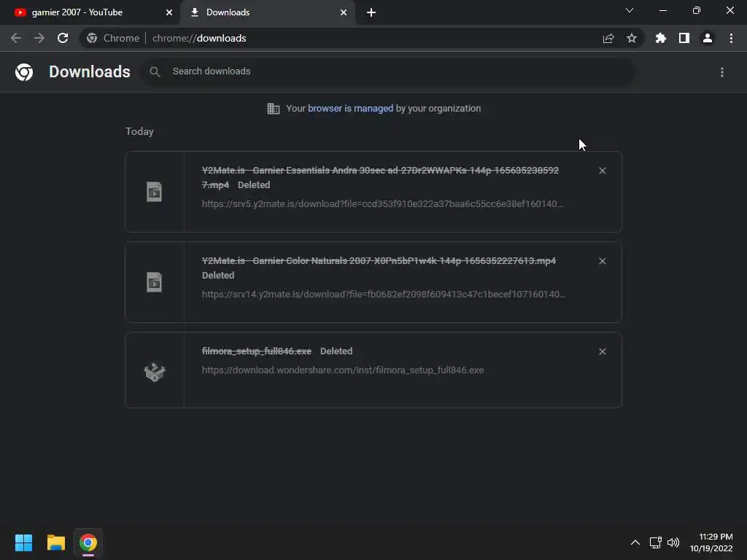This screenshot has height=560, width=747.
Task: Open the volume speaker tray icon
Action: click(x=673, y=542)
